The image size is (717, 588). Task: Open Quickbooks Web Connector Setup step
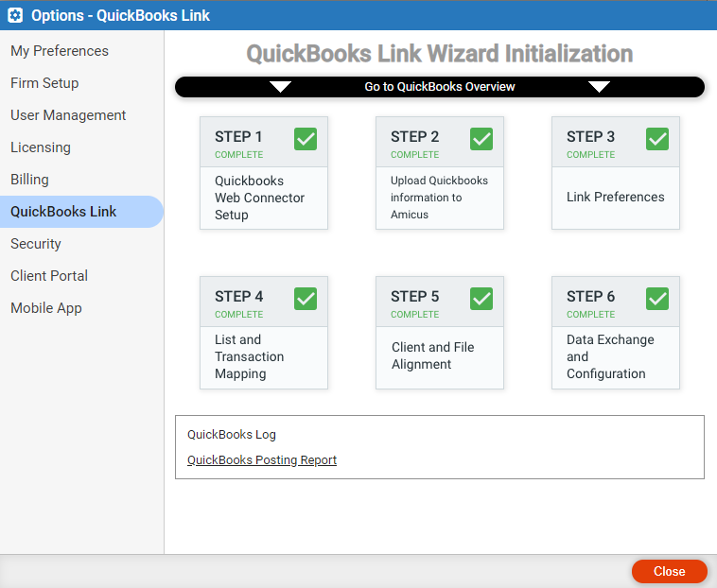pyautogui.click(x=264, y=198)
